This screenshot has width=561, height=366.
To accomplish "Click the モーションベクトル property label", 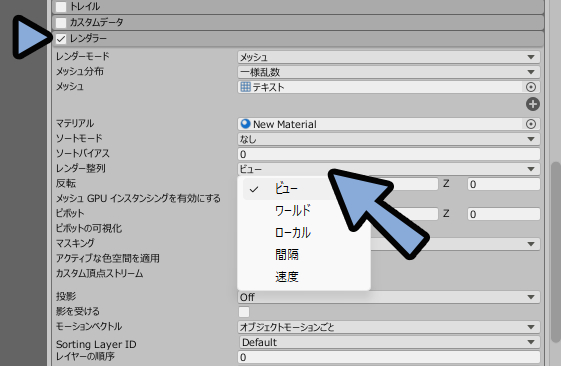I will click(x=89, y=326).
